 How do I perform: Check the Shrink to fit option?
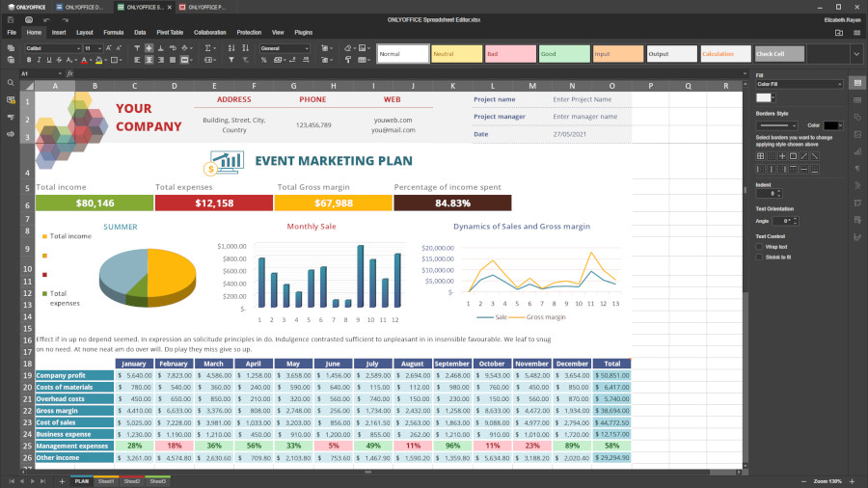760,257
